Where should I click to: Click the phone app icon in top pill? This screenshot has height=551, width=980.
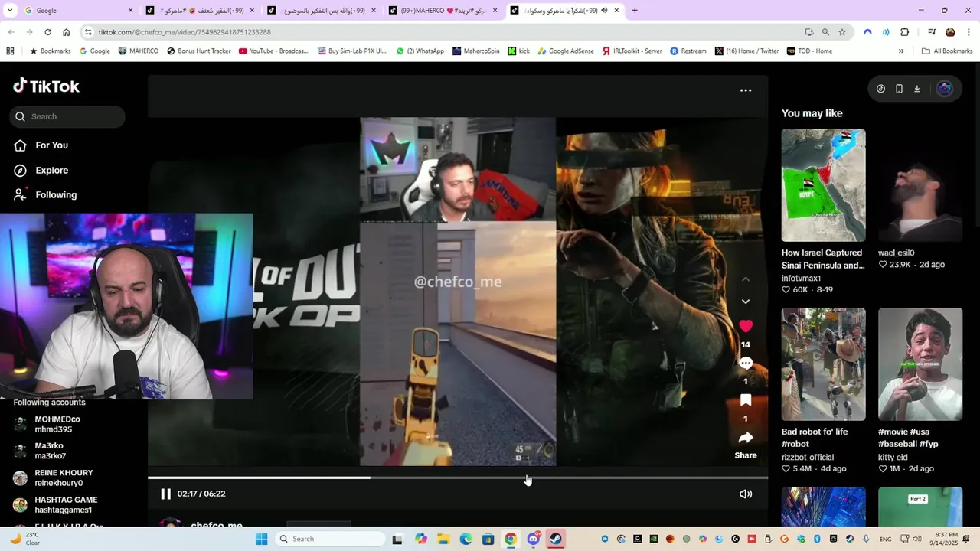tap(899, 89)
